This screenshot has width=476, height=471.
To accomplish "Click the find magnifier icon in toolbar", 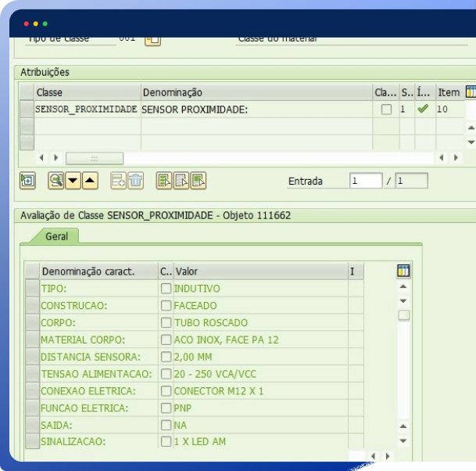I will [55, 181].
